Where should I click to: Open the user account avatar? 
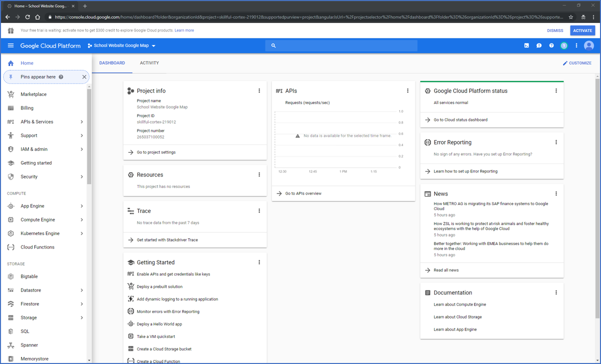click(589, 45)
